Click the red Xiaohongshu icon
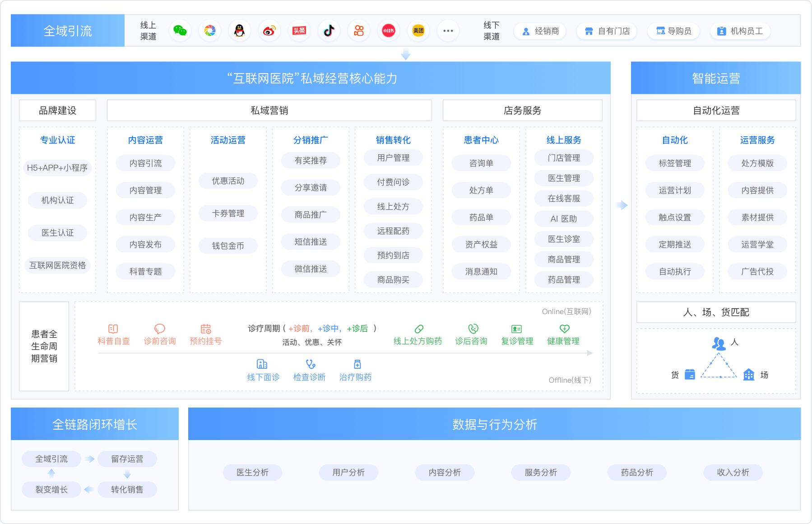This screenshot has width=812, height=524. point(389,31)
